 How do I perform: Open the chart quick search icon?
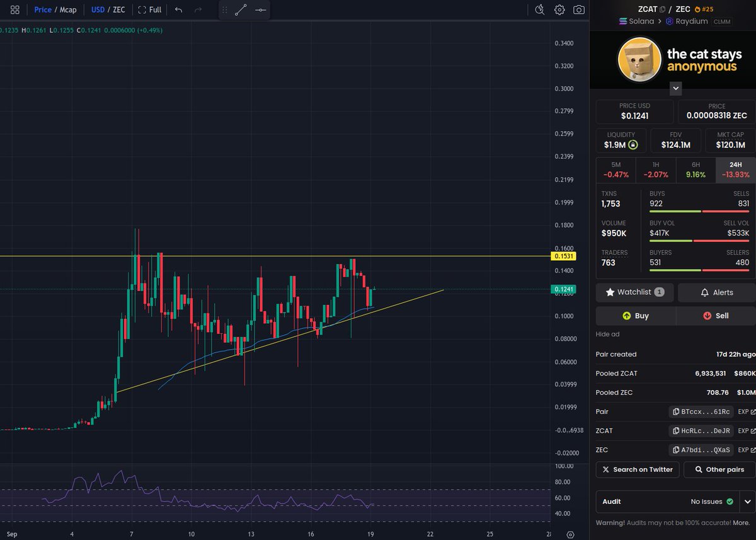[539, 9]
